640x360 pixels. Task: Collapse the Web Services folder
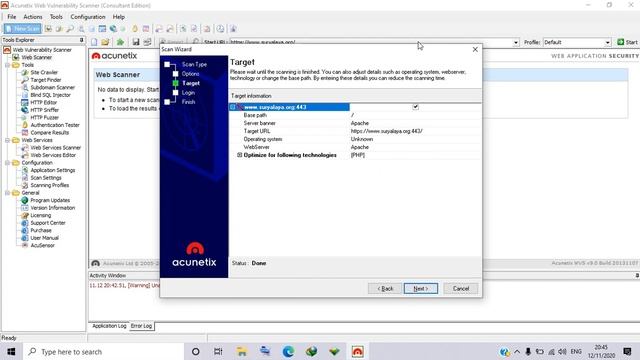[7, 140]
